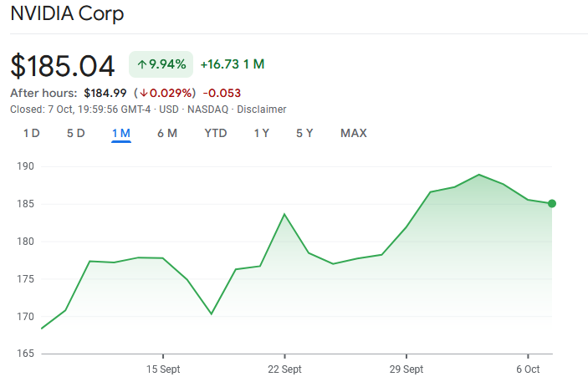Select the 1D time range tab
588x382 pixels.
[32, 133]
